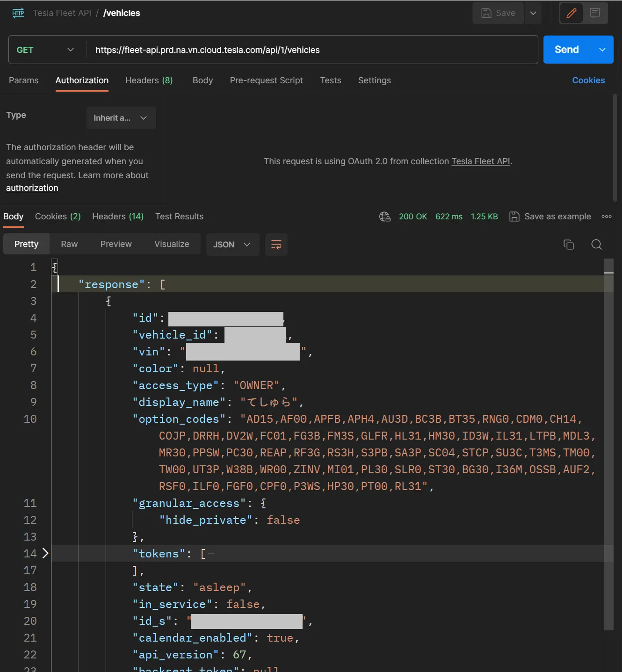Click the HTTP request type icon

18,13
